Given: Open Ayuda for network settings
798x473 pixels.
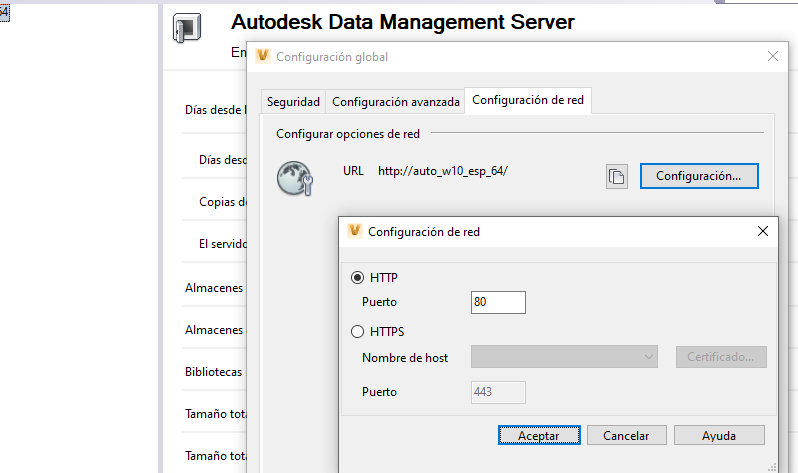Looking at the screenshot, I should (x=719, y=435).
